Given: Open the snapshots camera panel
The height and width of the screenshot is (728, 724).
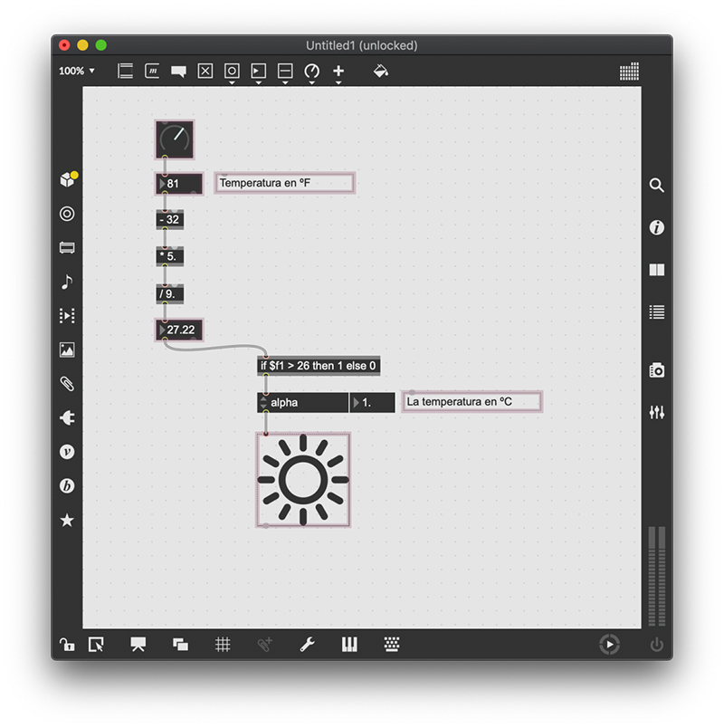Looking at the screenshot, I should point(657,370).
